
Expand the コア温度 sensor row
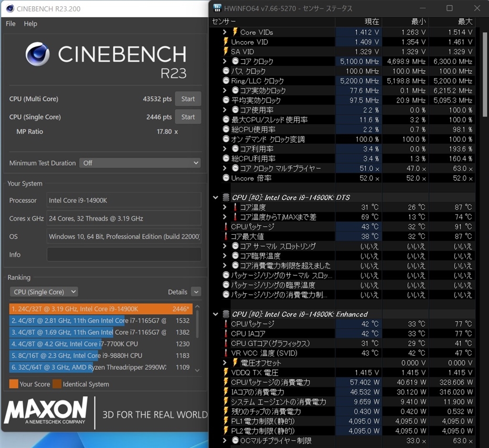coord(225,208)
